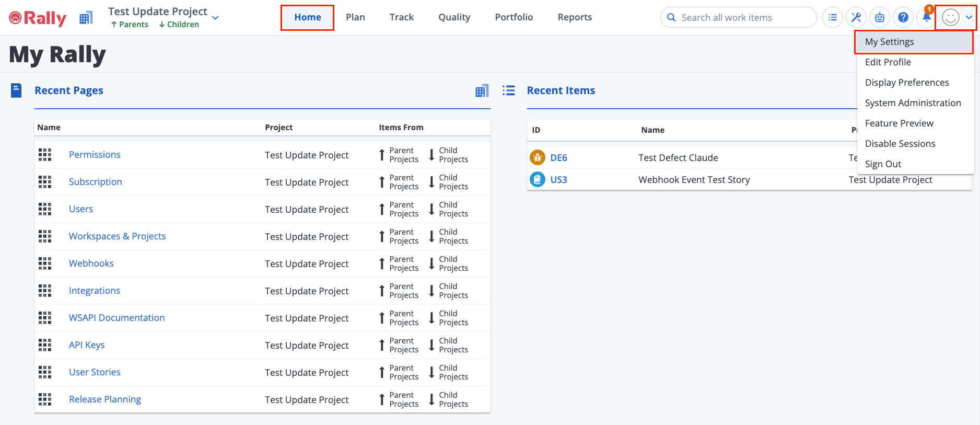Open the Subscription page link

96,182
